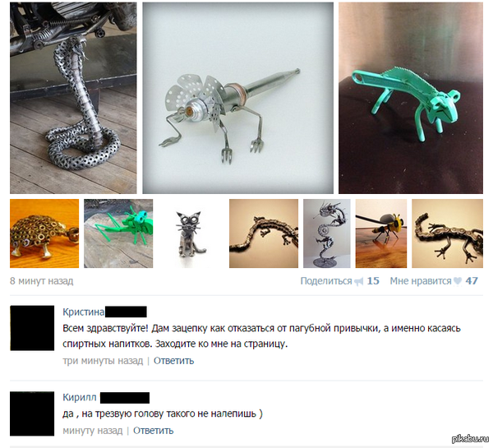Open Кирилл's profile name link

[x=80, y=397]
